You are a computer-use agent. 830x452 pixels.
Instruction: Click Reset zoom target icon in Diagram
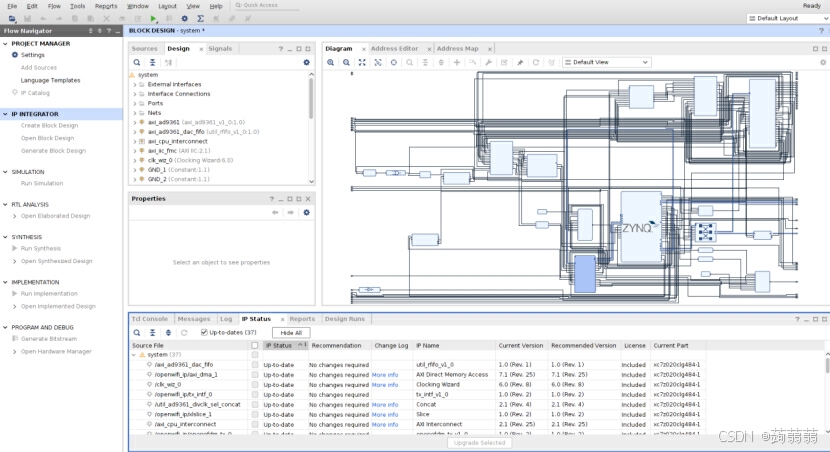click(394, 62)
